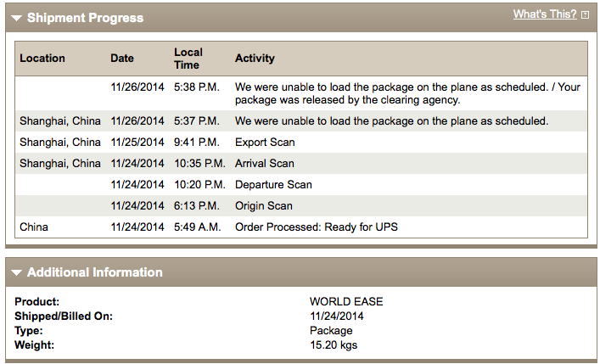Screen dimensions: 600x364
Task: Click the Location column header
Action: [42, 59]
